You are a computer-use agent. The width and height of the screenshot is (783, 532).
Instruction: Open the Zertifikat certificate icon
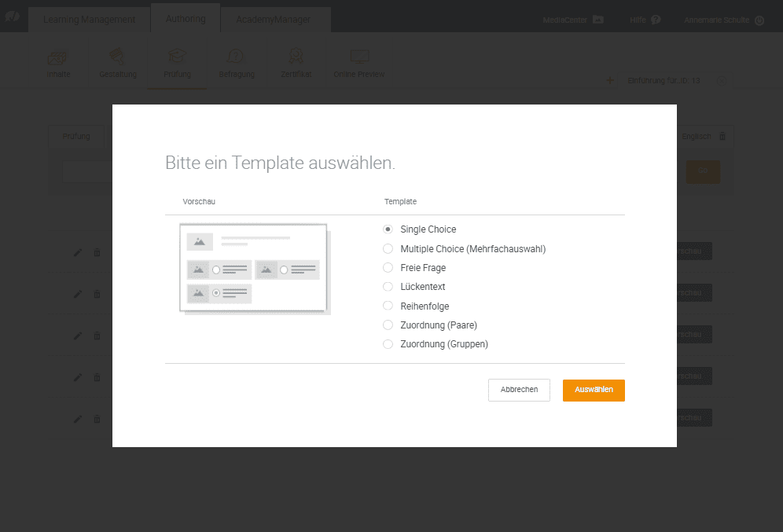[x=296, y=58]
